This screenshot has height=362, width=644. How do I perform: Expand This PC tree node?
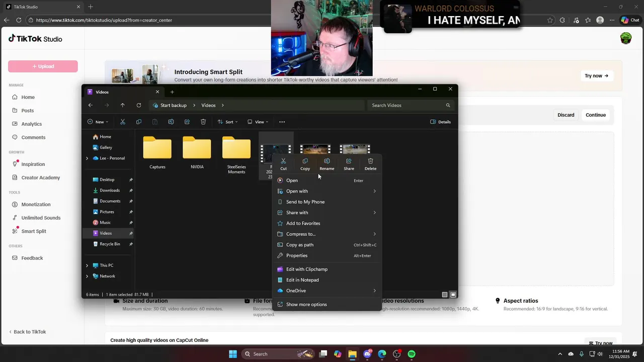click(87, 265)
